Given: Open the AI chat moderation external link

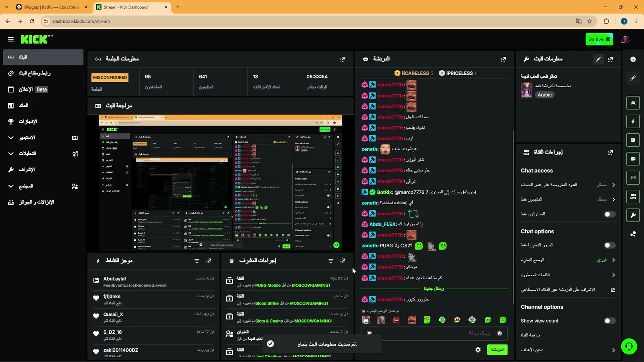Looking at the screenshot, I should coord(613,290).
